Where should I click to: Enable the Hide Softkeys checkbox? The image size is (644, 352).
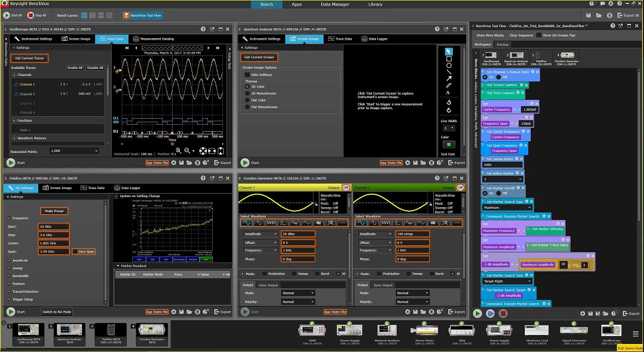pyautogui.click(x=247, y=75)
